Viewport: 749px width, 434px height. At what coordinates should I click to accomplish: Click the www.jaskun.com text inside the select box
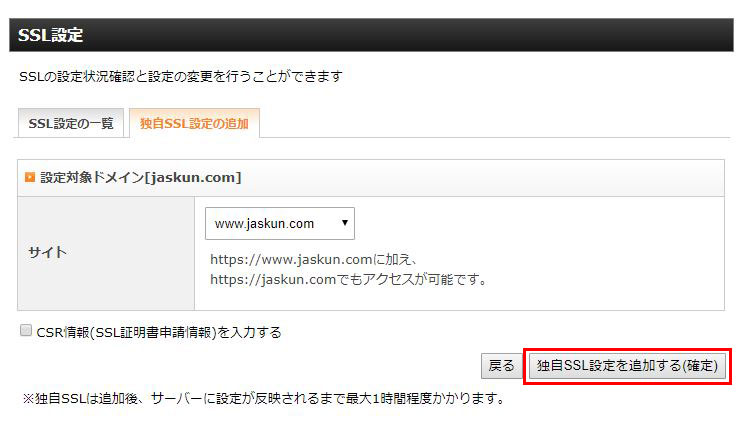pyautogui.click(x=264, y=223)
